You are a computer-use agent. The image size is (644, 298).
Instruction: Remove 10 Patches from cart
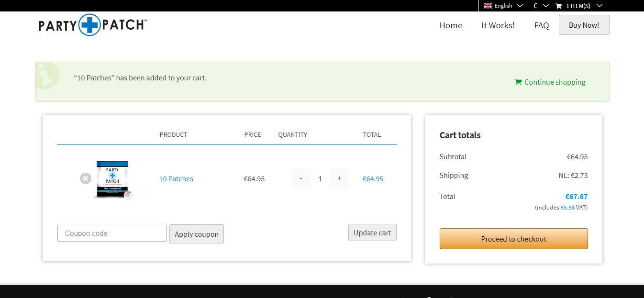click(86, 179)
